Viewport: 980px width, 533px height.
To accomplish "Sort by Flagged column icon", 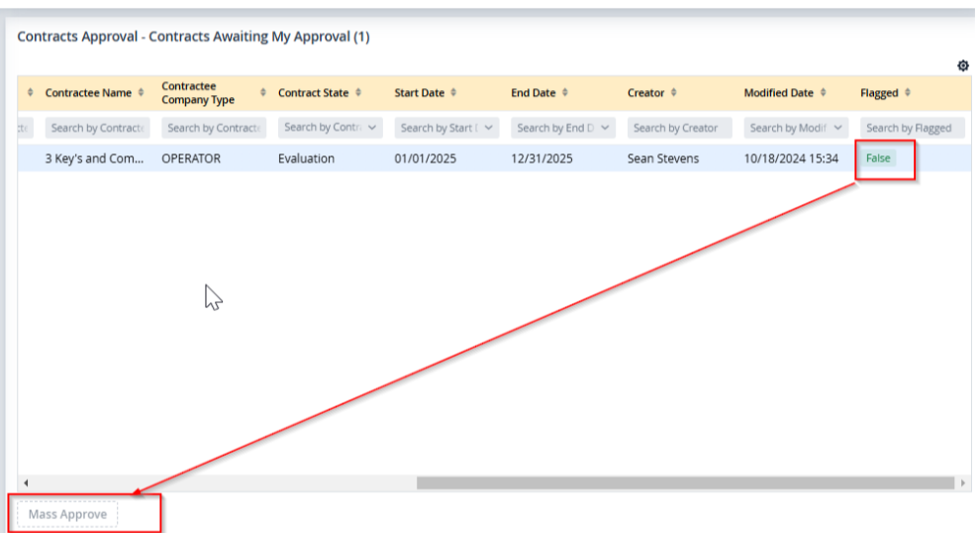I will tap(908, 93).
